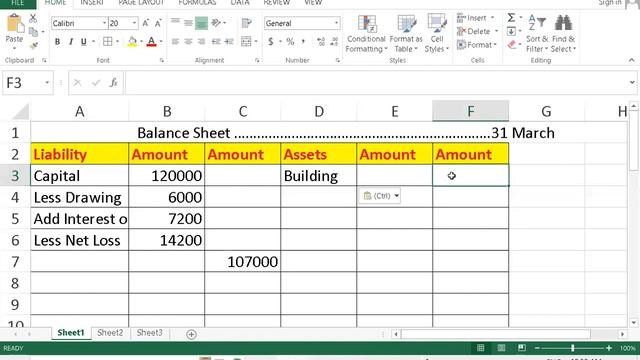640x360 pixels.
Task: Increase font size with larger A icon
Action: [146, 23]
